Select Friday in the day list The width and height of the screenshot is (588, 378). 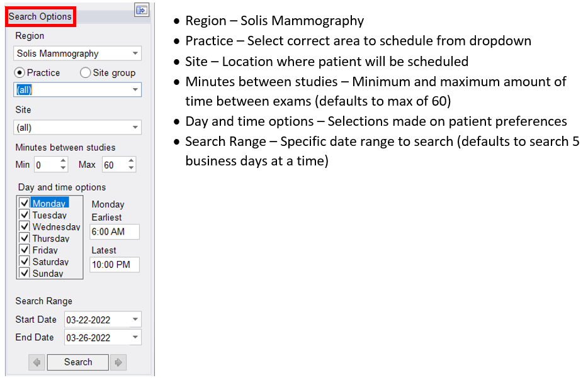click(45, 250)
